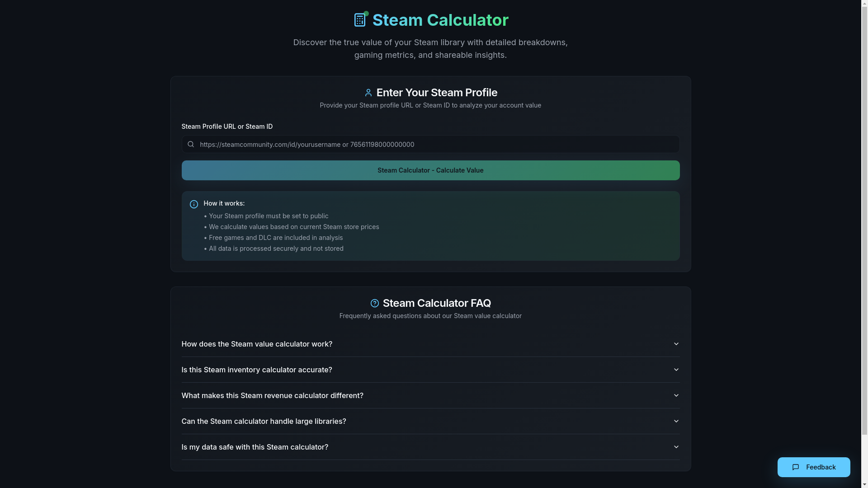Click chevron on the data safe row
The height and width of the screenshot is (488, 868).
tap(676, 447)
